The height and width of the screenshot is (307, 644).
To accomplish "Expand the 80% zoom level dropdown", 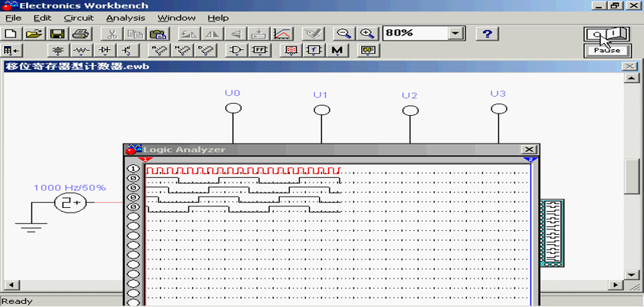I will [457, 34].
